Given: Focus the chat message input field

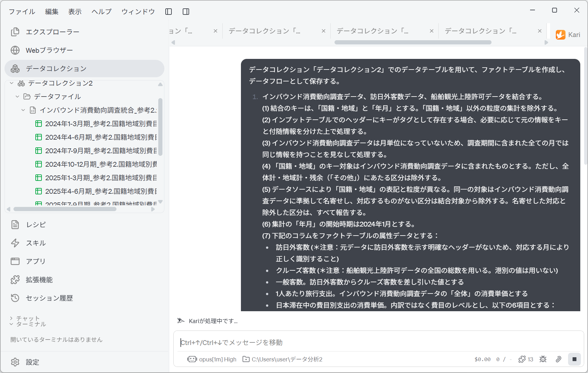Looking at the screenshot, I should pyautogui.click(x=379, y=342).
